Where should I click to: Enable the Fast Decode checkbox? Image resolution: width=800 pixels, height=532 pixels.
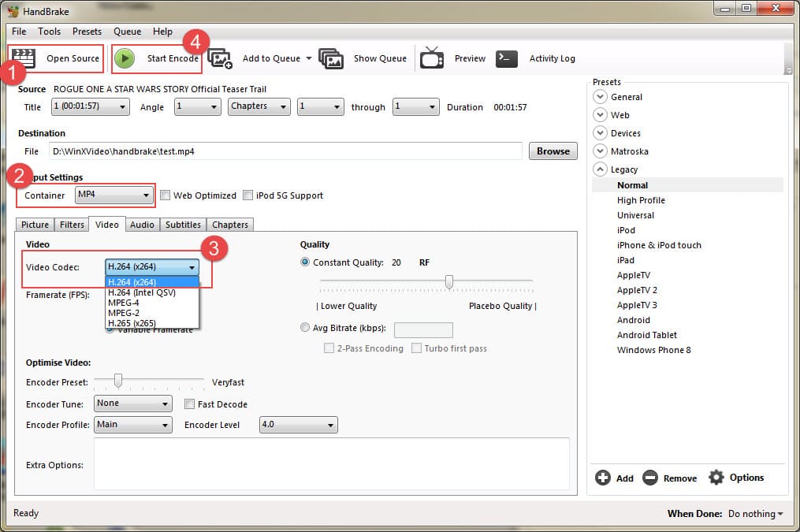tap(189, 404)
